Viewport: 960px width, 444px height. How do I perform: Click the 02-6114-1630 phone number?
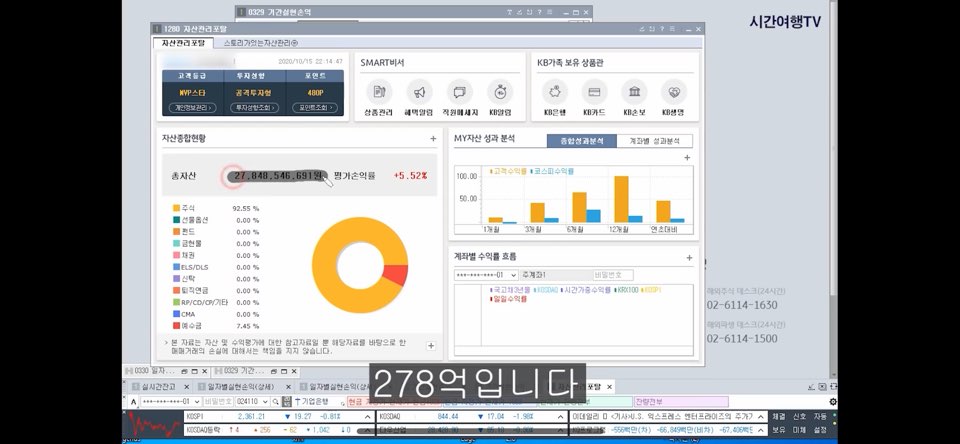742,305
